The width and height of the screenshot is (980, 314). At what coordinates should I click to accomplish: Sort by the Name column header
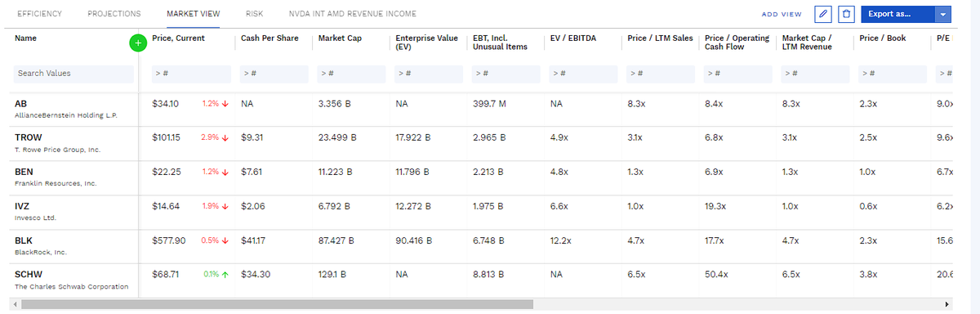coord(25,38)
